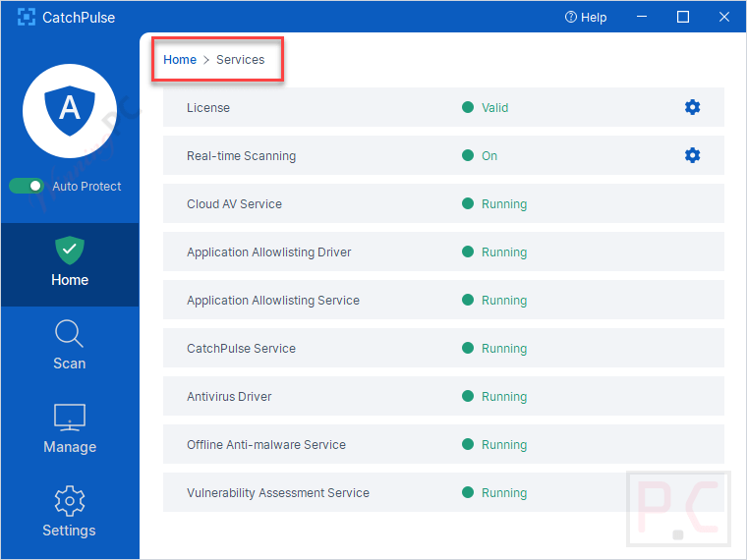Click Running status for Cloud AV Service
The image size is (747, 560).
pyautogui.click(x=504, y=204)
